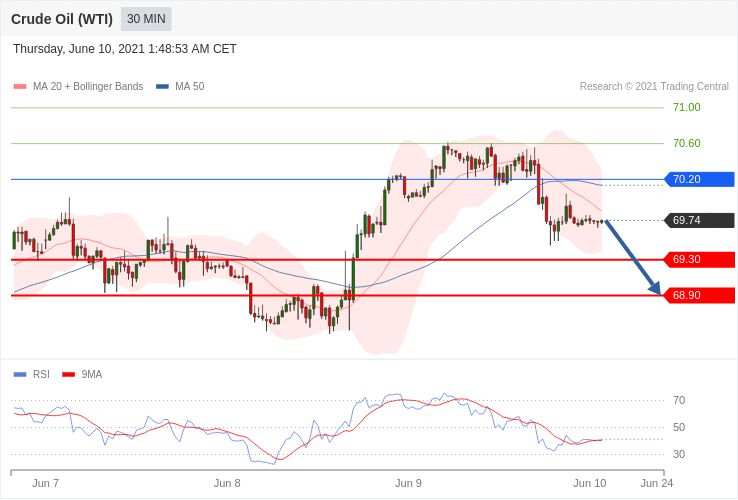The image size is (738, 500).
Task: Click the 30 MIN timeframe badge
Action: click(146, 19)
